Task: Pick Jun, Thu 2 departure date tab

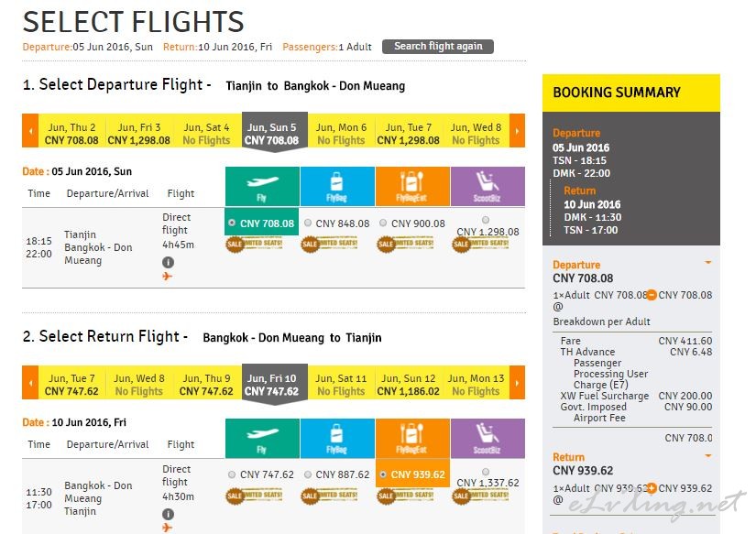Action: 71,134
